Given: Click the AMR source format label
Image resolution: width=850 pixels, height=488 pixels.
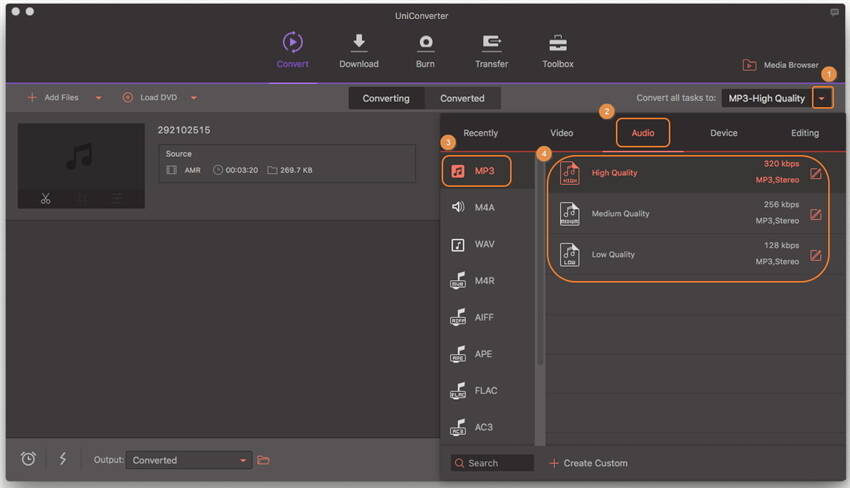Looking at the screenshot, I should pyautogui.click(x=192, y=170).
